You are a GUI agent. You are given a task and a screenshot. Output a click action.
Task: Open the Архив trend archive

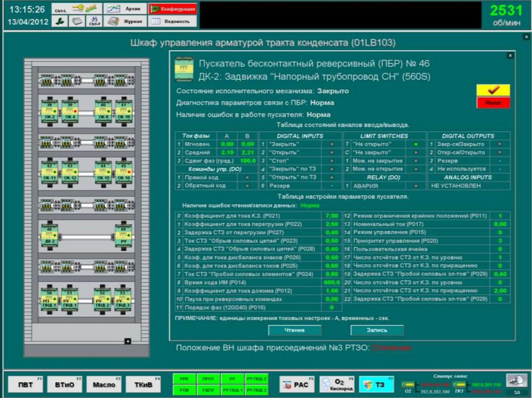point(125,9)
